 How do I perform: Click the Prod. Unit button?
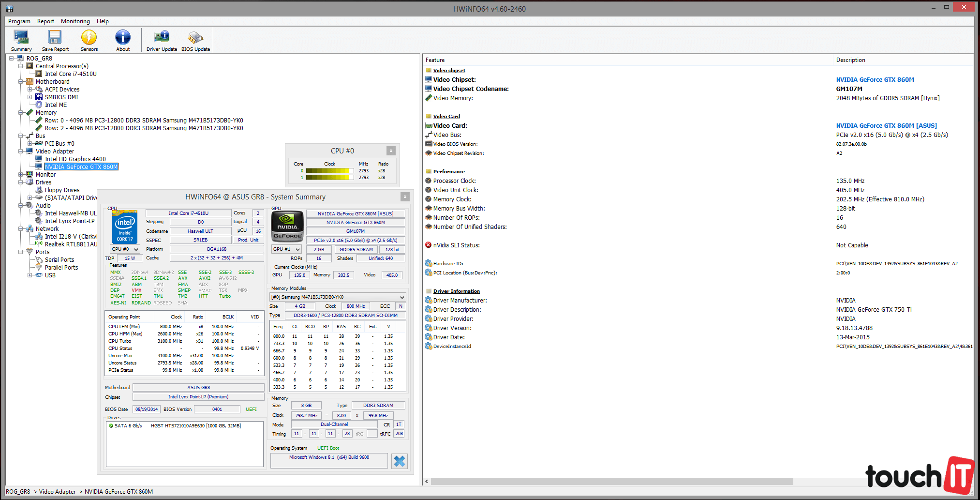pos(248,240)
